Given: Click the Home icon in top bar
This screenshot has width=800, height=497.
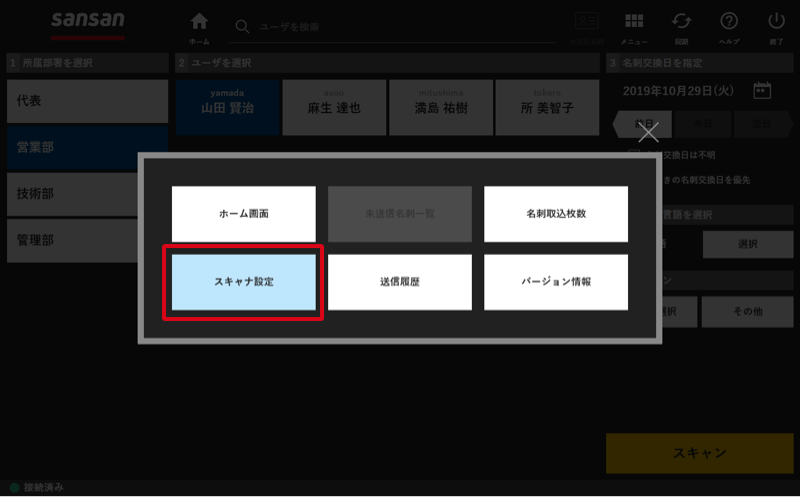Looking at the screenshot, I should pos(199,22).
